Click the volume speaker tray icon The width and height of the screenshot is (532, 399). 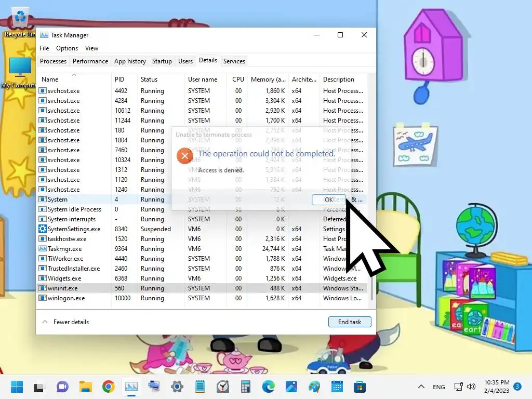pos(471,387)
